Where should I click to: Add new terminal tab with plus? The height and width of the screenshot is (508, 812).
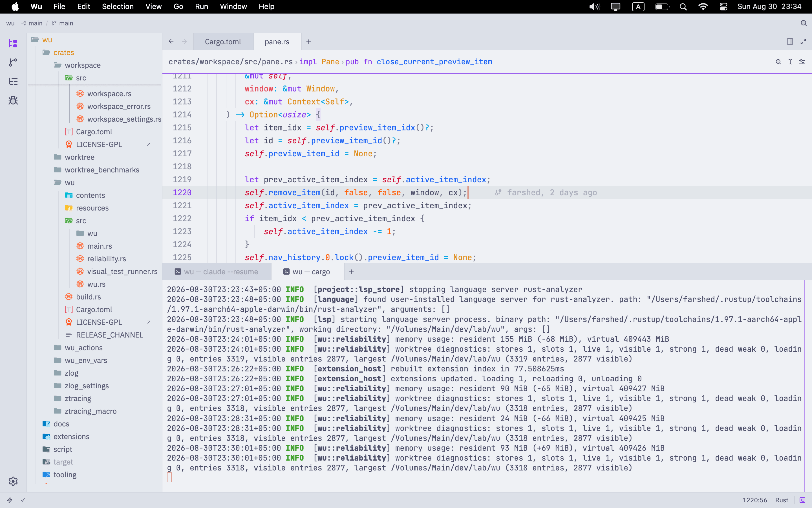(x=351, y=271)
